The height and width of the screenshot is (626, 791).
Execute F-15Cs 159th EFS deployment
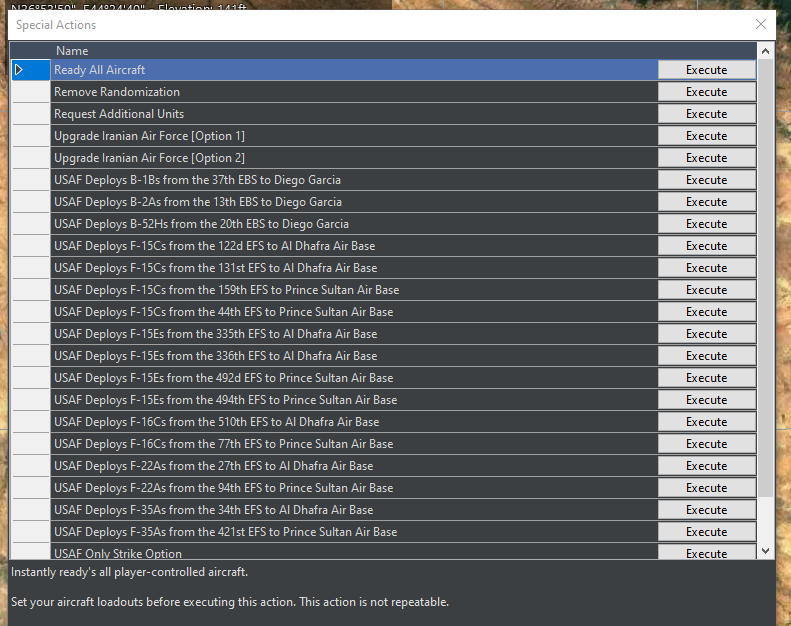pos(707,290)
